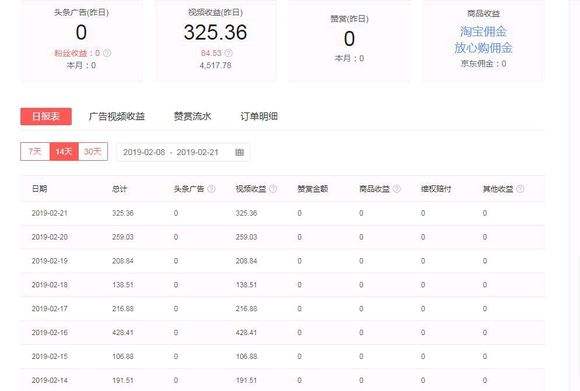Select the 7天 range option
Image resolution: width=580 pixels, height=391 pixels.
point(35,151)
